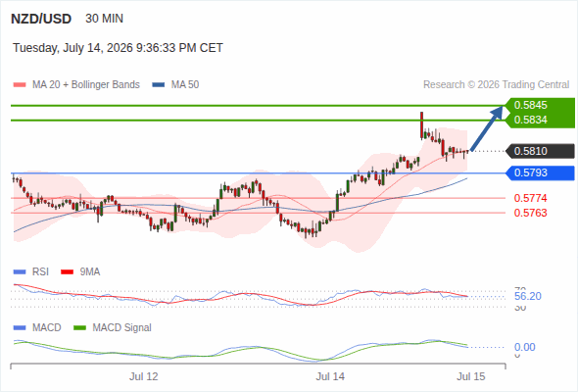Click the green MACD Signal swatch
Image resolution: width=578 pixels, height=392 pixels.
(x=79, y=328)
